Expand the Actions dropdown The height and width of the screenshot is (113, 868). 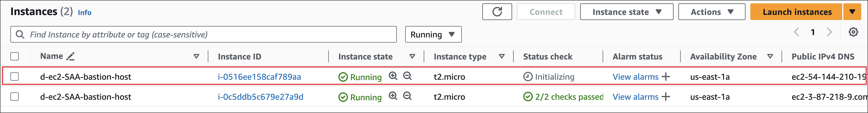711,12
